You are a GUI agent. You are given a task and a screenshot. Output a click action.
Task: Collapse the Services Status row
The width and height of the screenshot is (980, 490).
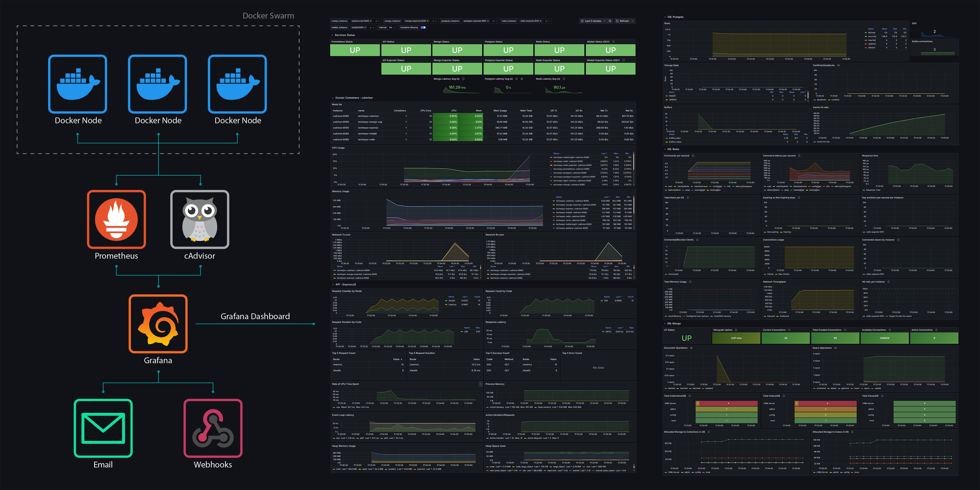tap(332, 35)
